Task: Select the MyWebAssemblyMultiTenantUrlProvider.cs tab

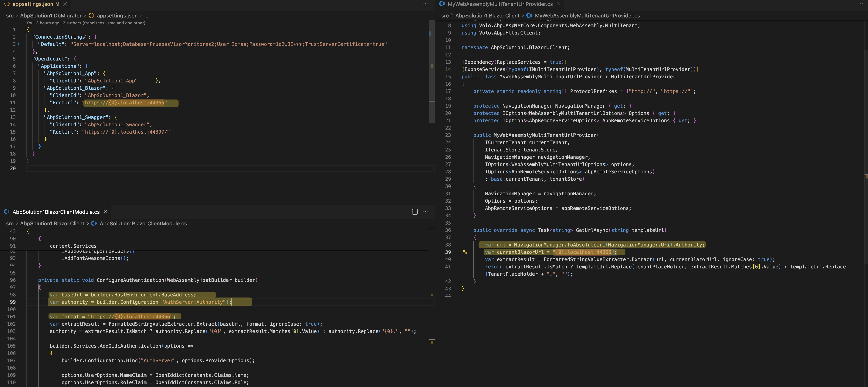Action: click(x=500, y=4)
